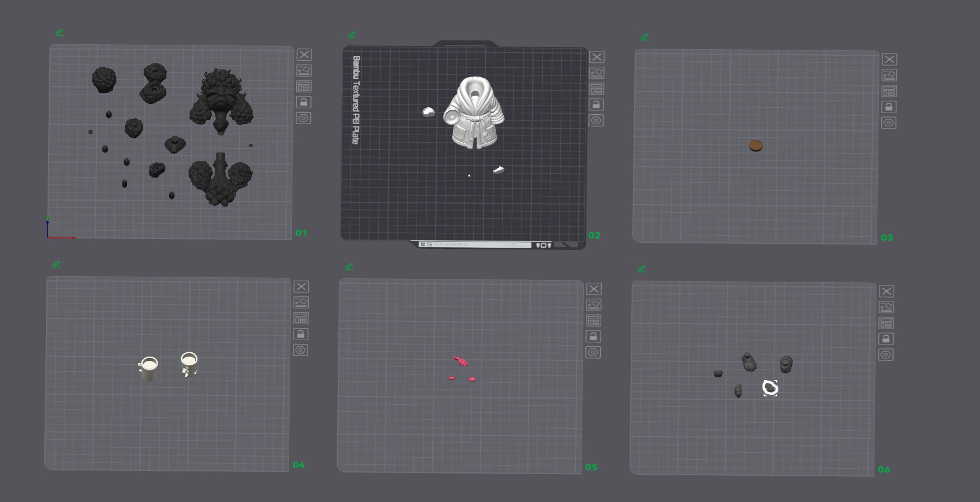Image resolution: width=980 pixels, height=502 pixels.
Task: Edit the name of plate 01
Action: click(x=60, y=33)
